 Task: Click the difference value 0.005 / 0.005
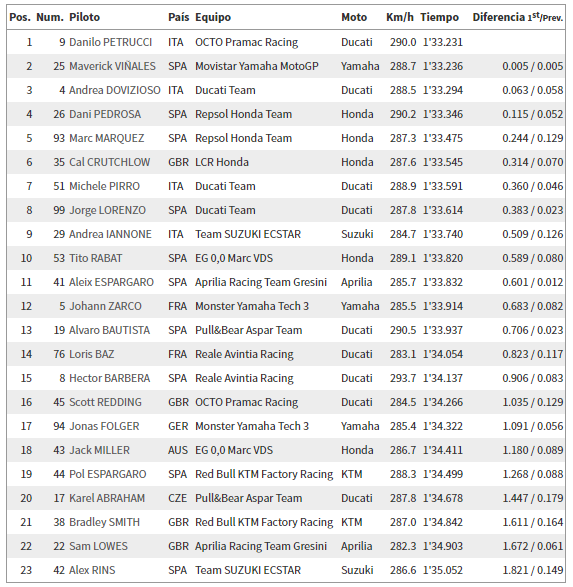[x=533, y=66]
